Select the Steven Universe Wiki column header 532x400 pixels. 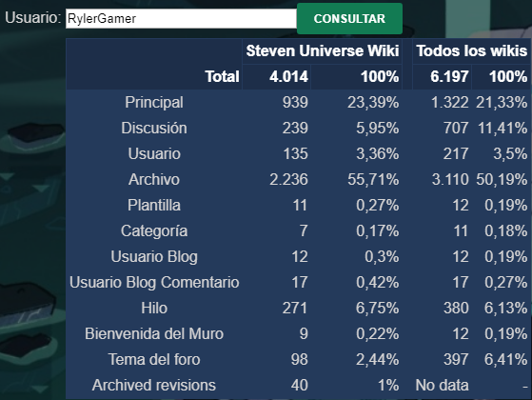[323, 51]
